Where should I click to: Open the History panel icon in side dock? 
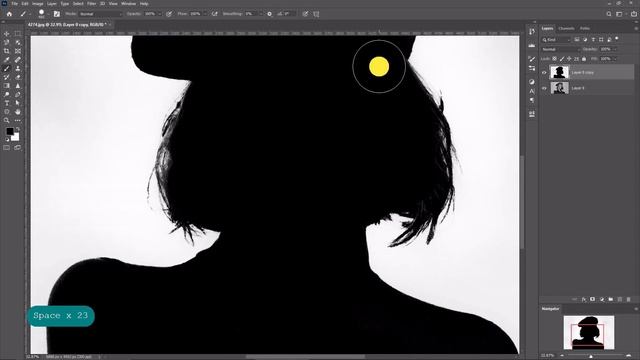click(x=532, y=32)
